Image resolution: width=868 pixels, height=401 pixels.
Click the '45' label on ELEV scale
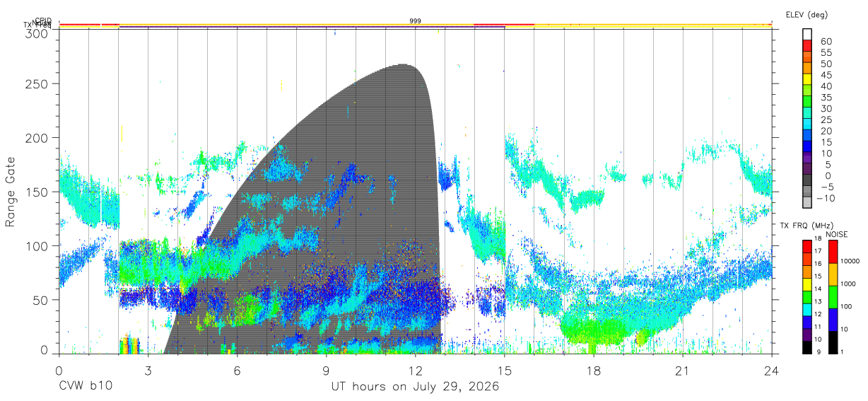[826, 75]
